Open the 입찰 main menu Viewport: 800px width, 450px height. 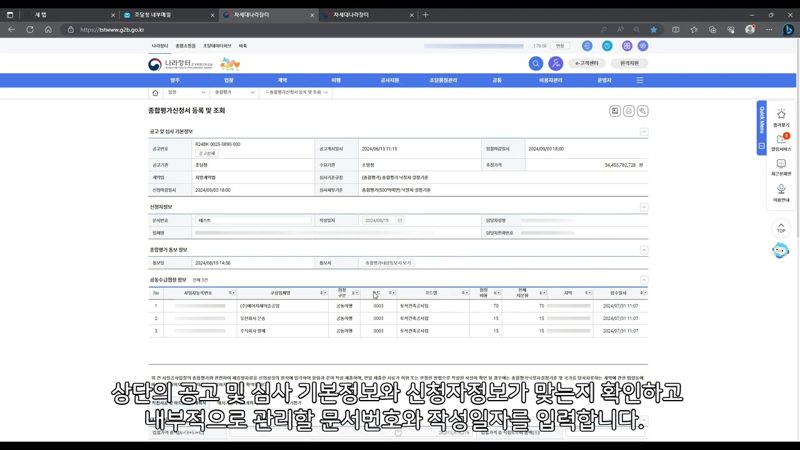click(229, 80)
